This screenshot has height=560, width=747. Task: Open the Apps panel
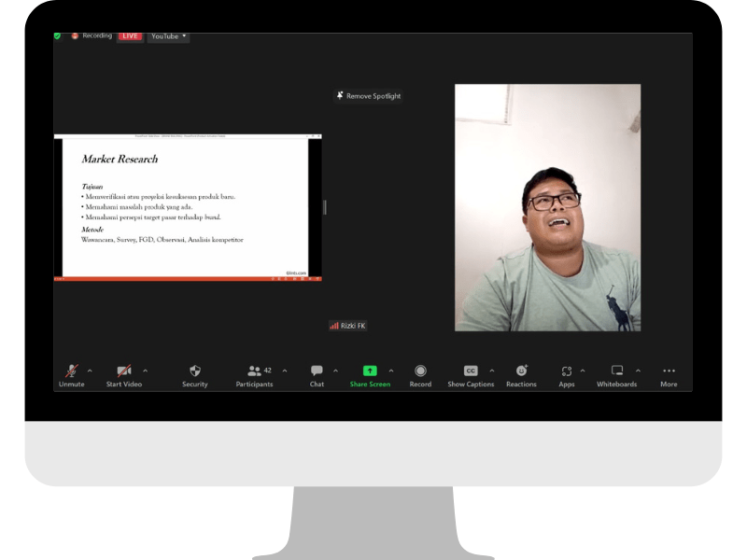tap(567, 376)
